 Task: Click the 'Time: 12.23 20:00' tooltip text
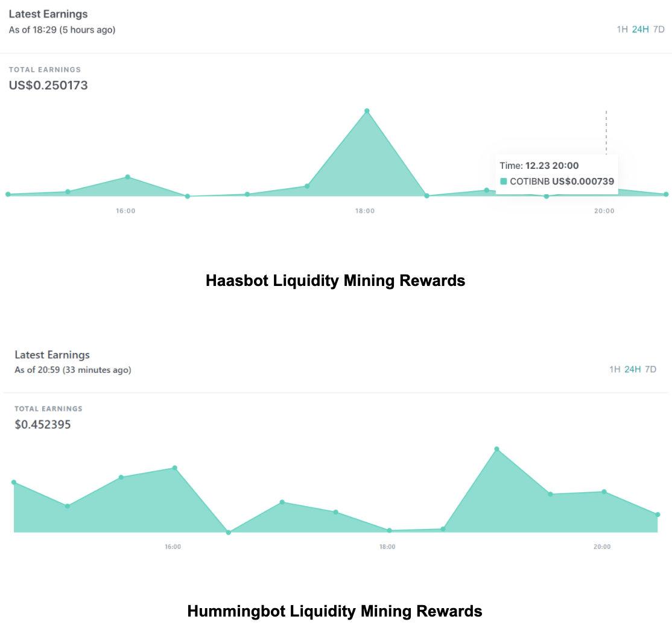pyautogui.click(x=539, y=165)
